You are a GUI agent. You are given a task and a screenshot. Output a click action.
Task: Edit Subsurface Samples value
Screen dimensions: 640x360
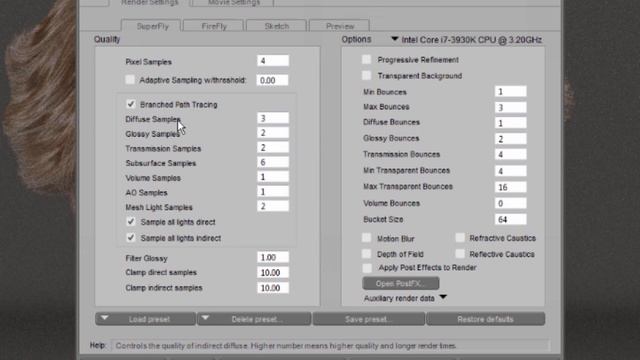273,162
